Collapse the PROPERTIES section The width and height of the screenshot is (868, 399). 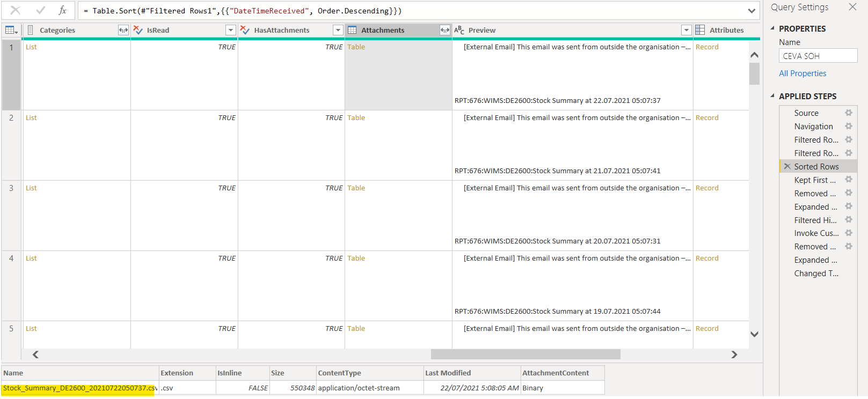click(772, 28)
